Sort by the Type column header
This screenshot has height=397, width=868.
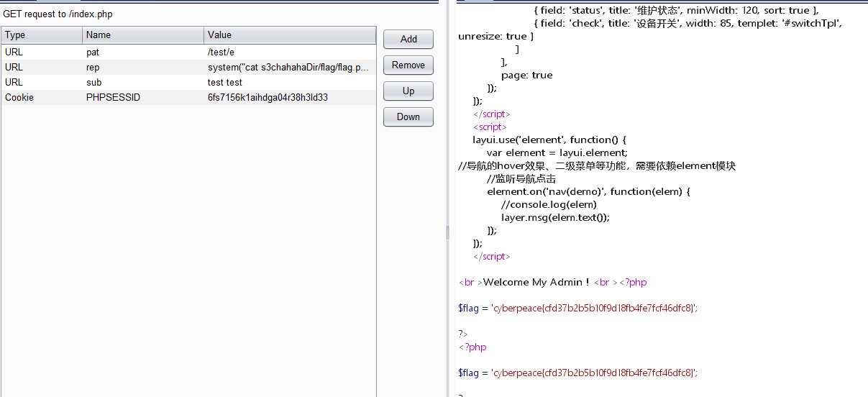click(x=42, y=35)
